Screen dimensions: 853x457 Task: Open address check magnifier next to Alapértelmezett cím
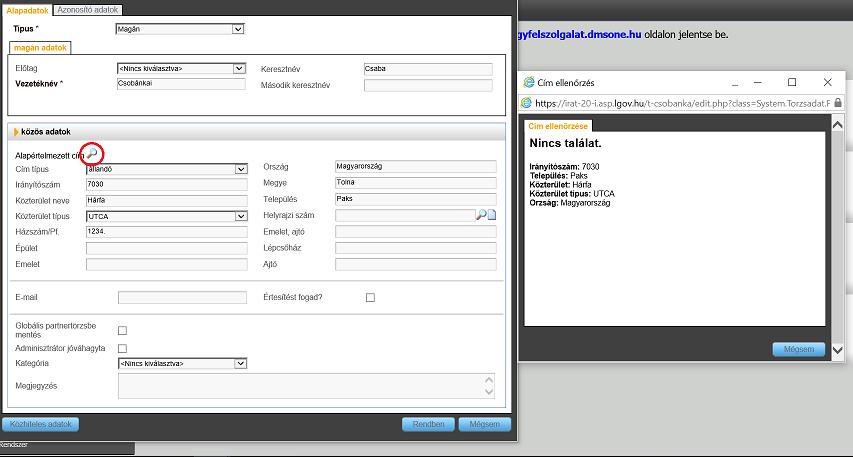(92, 155)
